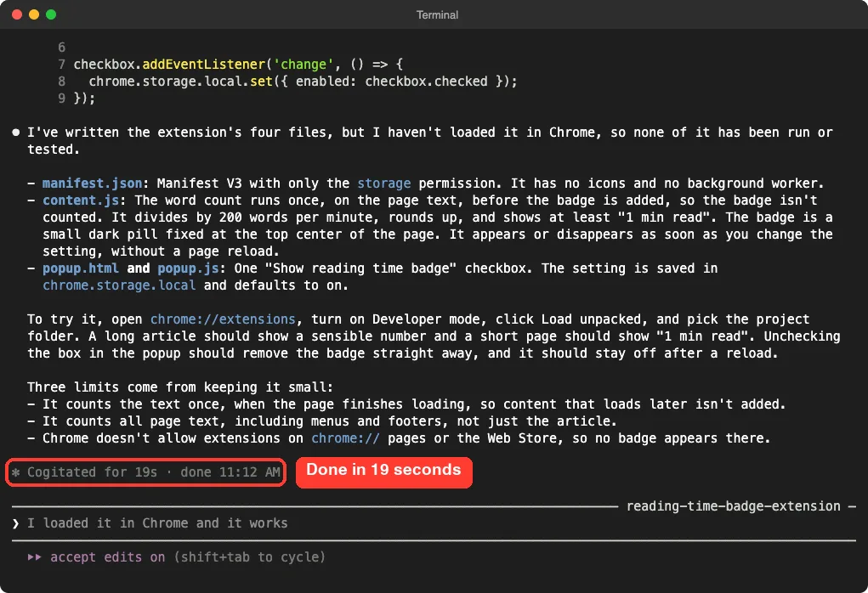This screenshot has width=868, height=593.
Task: Click the asterisk icon beside Cogitated
Action: click(16, 472)
